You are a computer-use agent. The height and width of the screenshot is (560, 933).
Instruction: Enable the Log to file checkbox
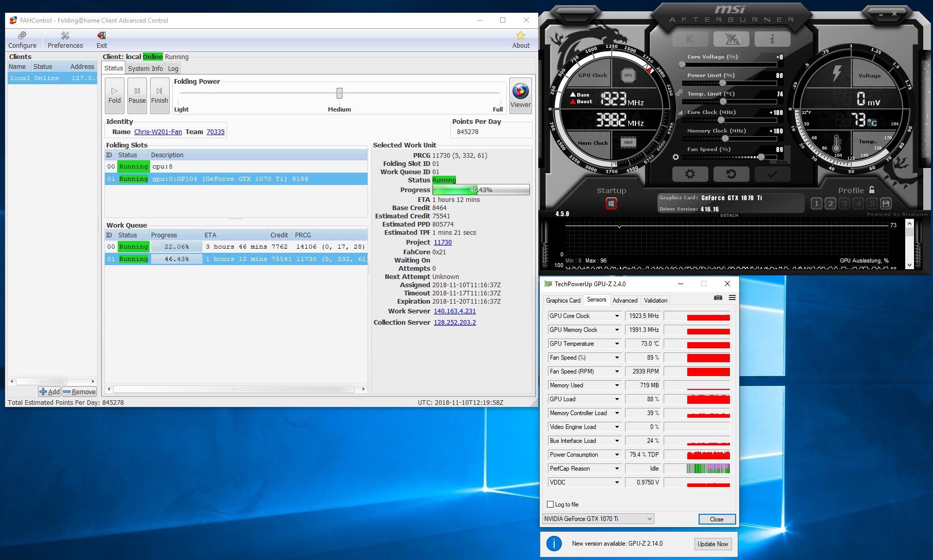551,505
